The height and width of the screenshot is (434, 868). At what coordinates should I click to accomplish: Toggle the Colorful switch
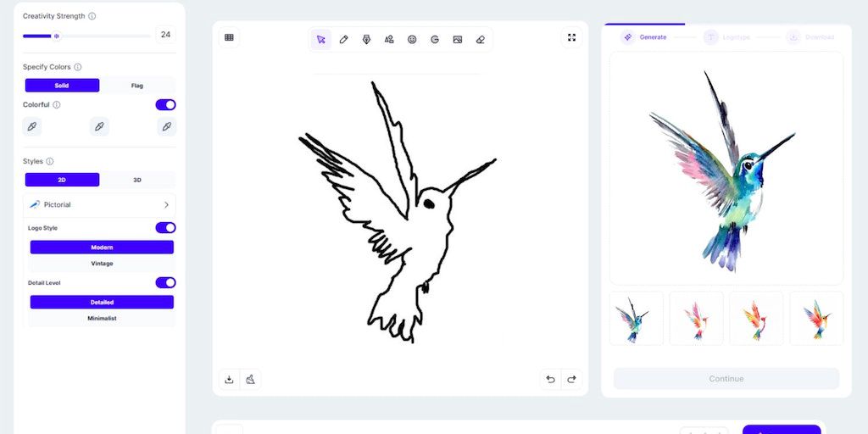click(165, 104)
